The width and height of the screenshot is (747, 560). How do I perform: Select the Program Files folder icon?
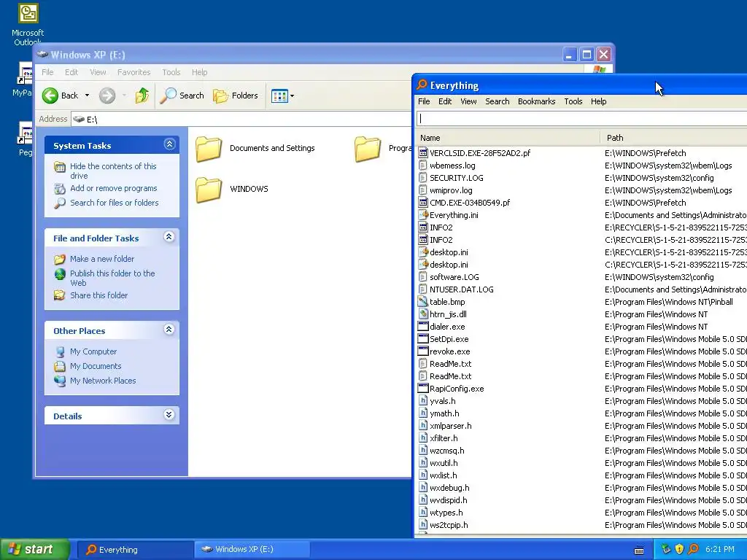click(x=368, y=149)
